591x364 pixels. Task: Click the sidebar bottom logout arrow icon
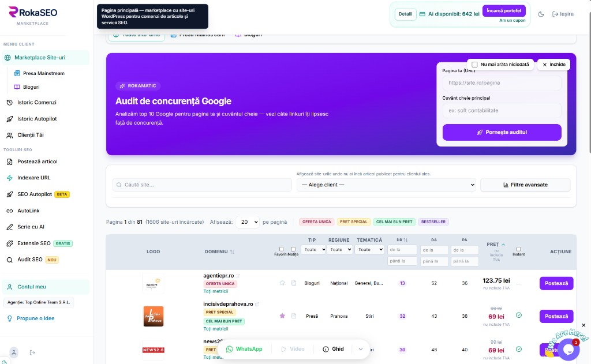pyautogui.click(x=32, y=352)
